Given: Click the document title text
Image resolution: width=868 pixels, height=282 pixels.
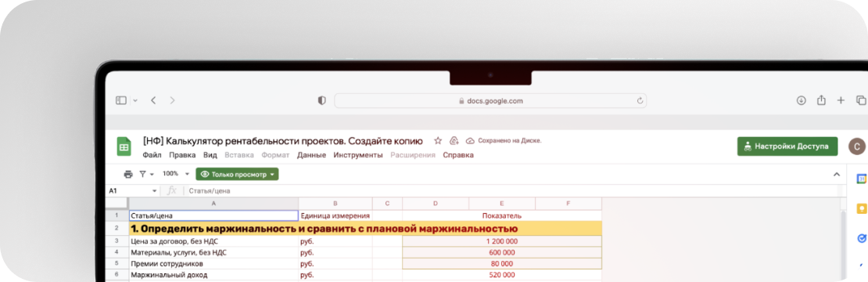Looking at the screenshot, I should tap(283, 141).
